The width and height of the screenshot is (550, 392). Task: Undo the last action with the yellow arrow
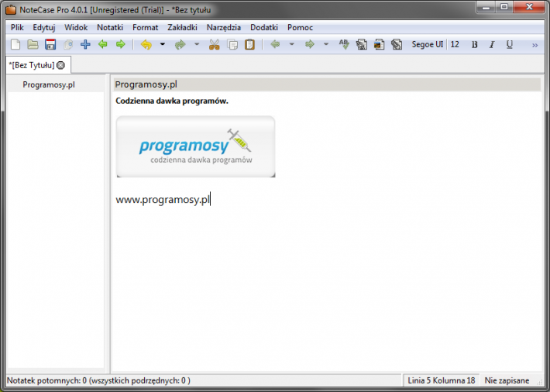146,45
